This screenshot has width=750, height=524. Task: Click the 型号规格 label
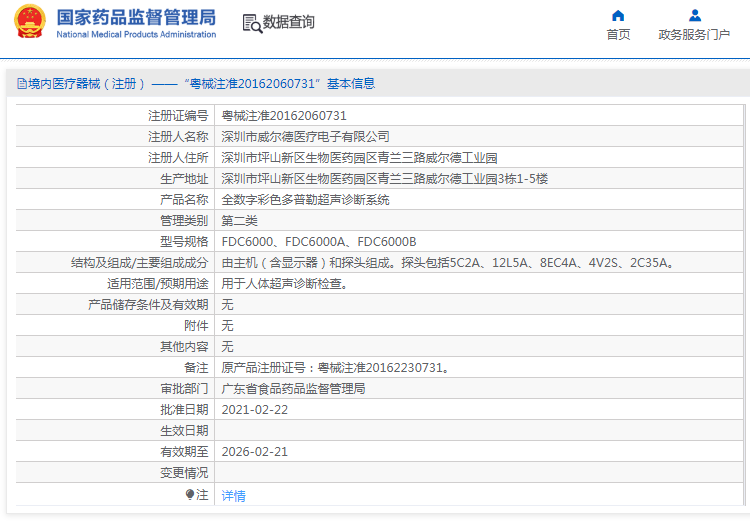point(184,242)
